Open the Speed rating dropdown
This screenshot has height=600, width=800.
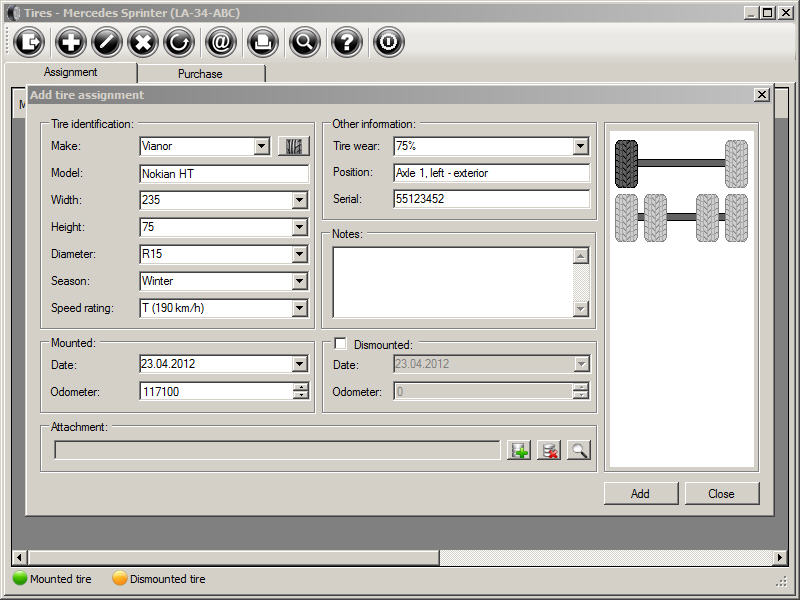[299, 308]
